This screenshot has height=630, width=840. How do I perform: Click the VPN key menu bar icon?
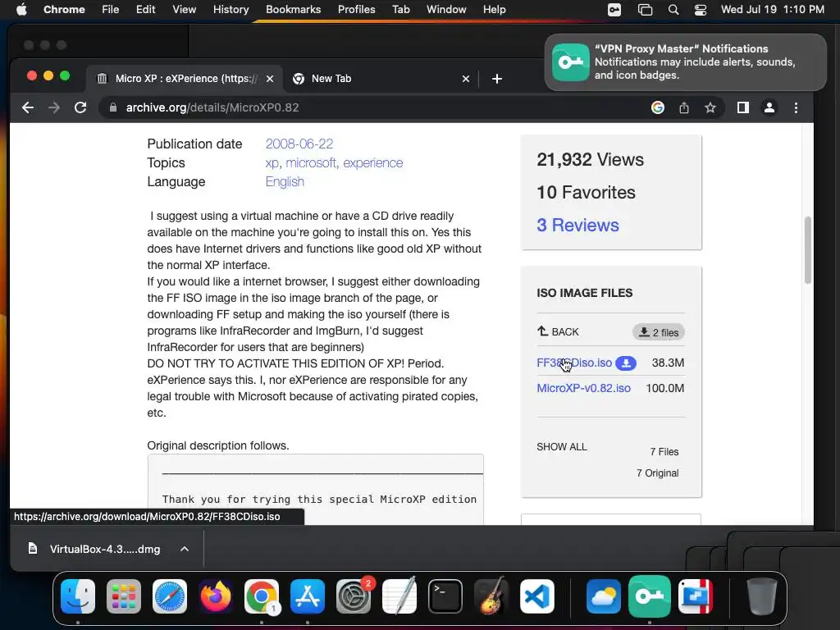click(x=614, y=10)
